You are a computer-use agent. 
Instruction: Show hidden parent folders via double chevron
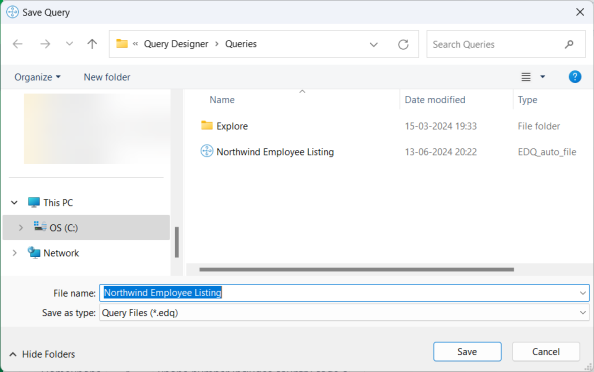pos(135,44)
